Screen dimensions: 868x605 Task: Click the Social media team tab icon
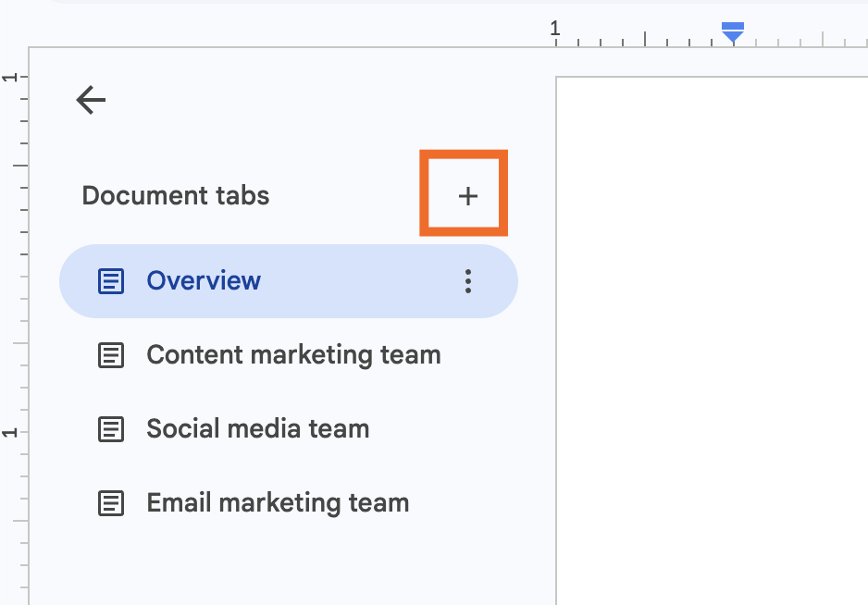[111, 429]
